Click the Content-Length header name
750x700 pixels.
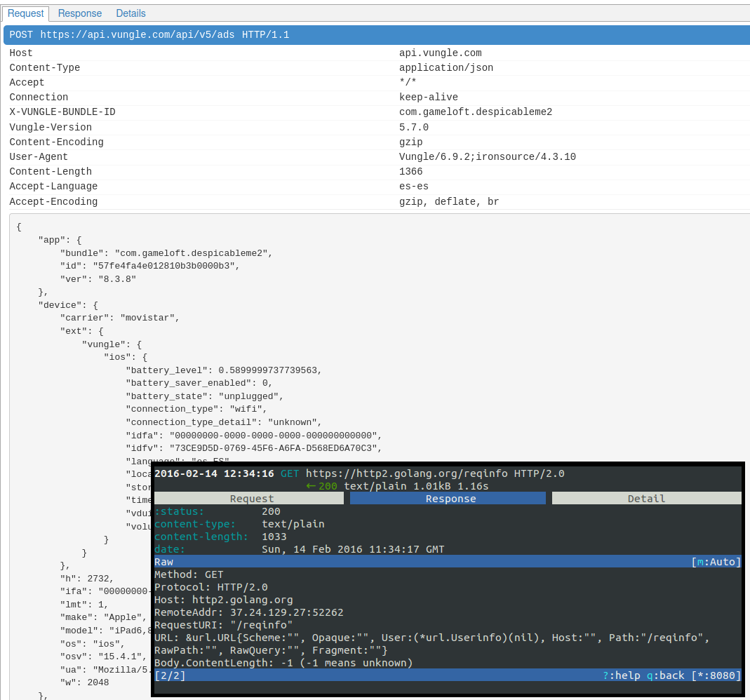(x=51, y=172)
